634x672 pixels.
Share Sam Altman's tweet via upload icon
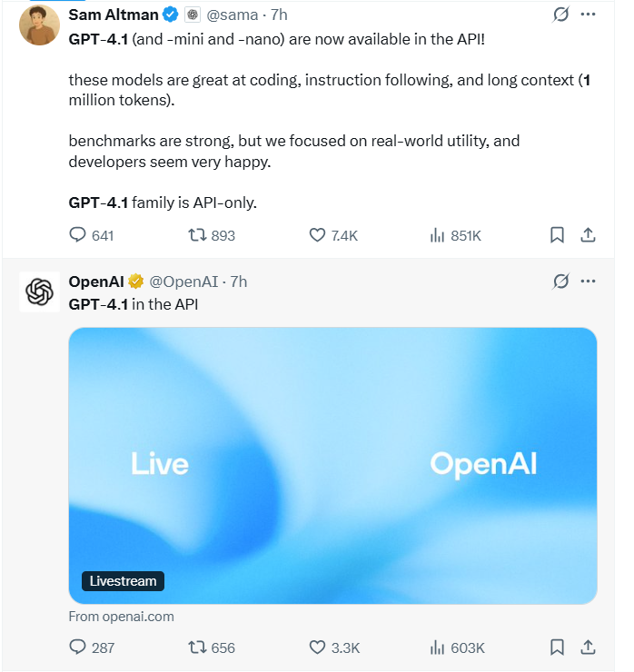tap(588, 235)
